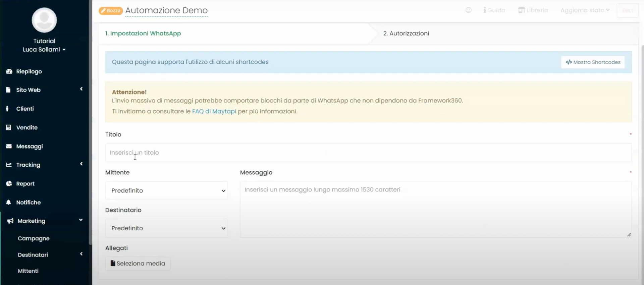Click the Notifiche bell icon
The image size is (644, 285).
pos(9,203)
